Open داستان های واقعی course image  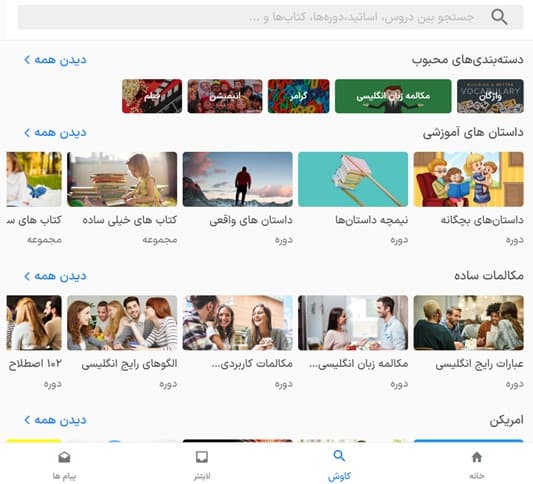pos(237,179)
